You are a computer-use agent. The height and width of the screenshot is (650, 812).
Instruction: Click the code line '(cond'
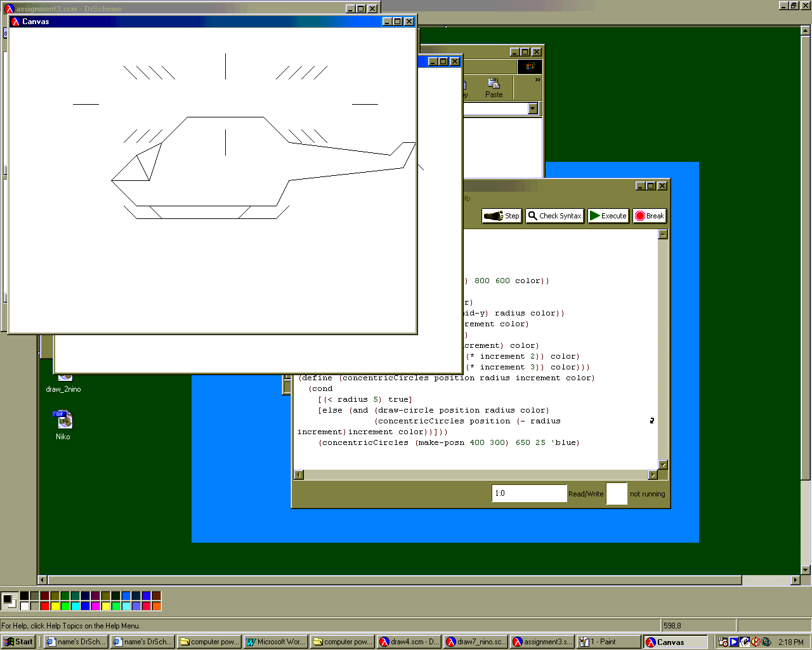click(320, 388)
